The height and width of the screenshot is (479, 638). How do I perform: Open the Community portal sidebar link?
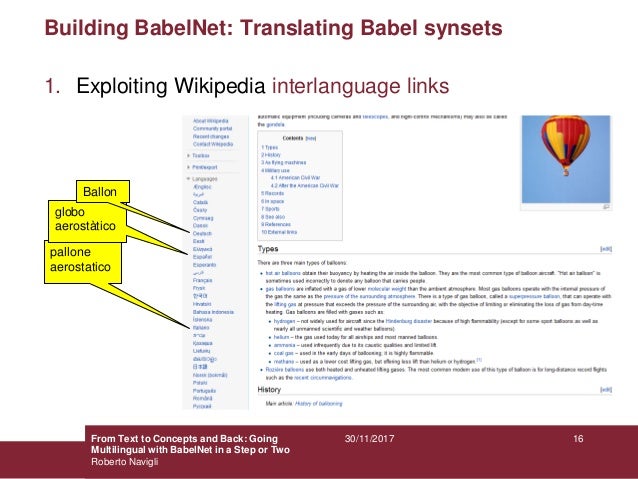point(212,129)
